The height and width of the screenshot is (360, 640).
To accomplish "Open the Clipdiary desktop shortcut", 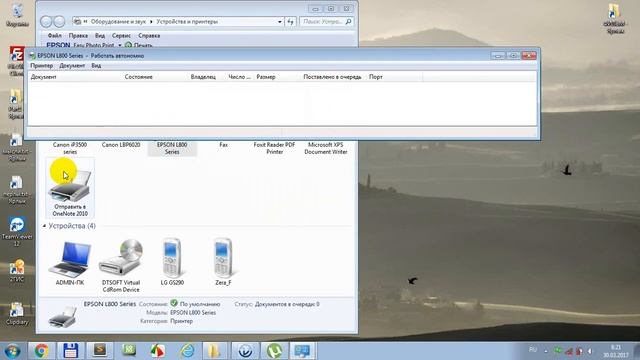I will [x=17, y=313].
